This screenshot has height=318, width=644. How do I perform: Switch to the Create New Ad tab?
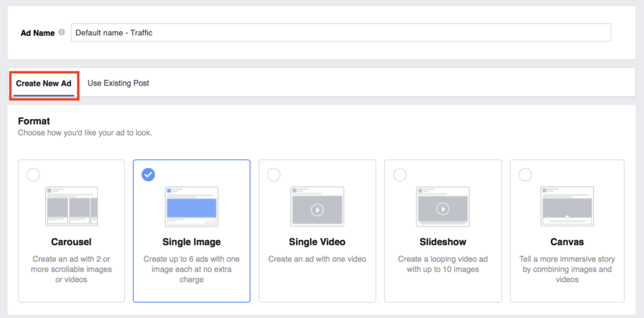click(44, 83)
